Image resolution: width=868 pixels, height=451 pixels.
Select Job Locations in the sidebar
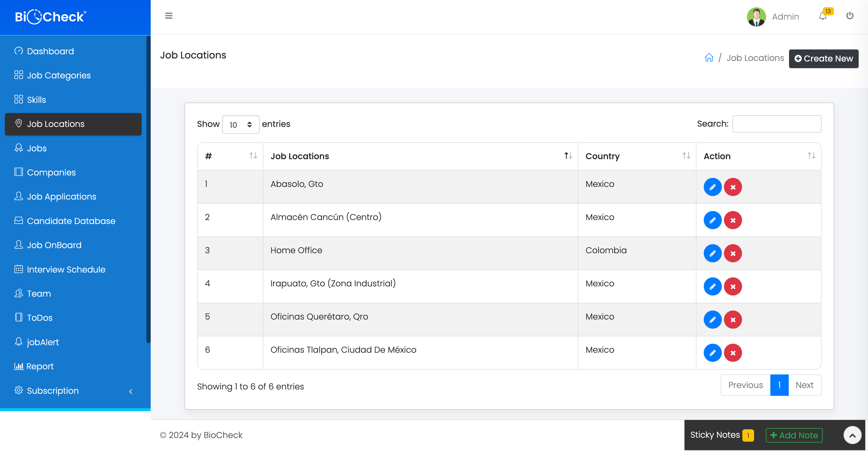click(x=73, y=124)
